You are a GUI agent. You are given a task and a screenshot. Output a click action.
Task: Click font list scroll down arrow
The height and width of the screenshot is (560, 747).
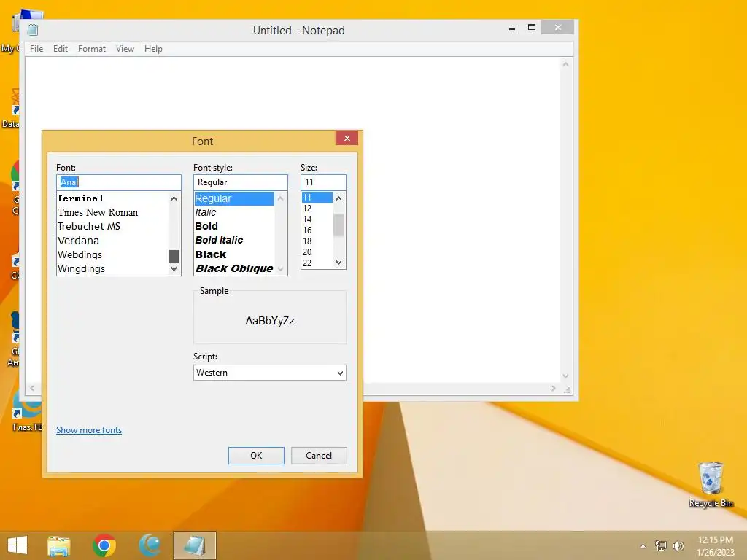(x=174, y=269)
